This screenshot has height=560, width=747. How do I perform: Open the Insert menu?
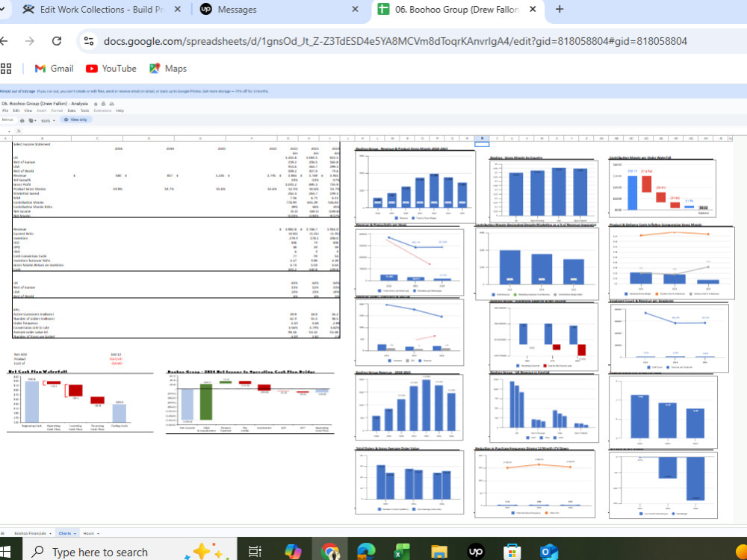(41, 111)
